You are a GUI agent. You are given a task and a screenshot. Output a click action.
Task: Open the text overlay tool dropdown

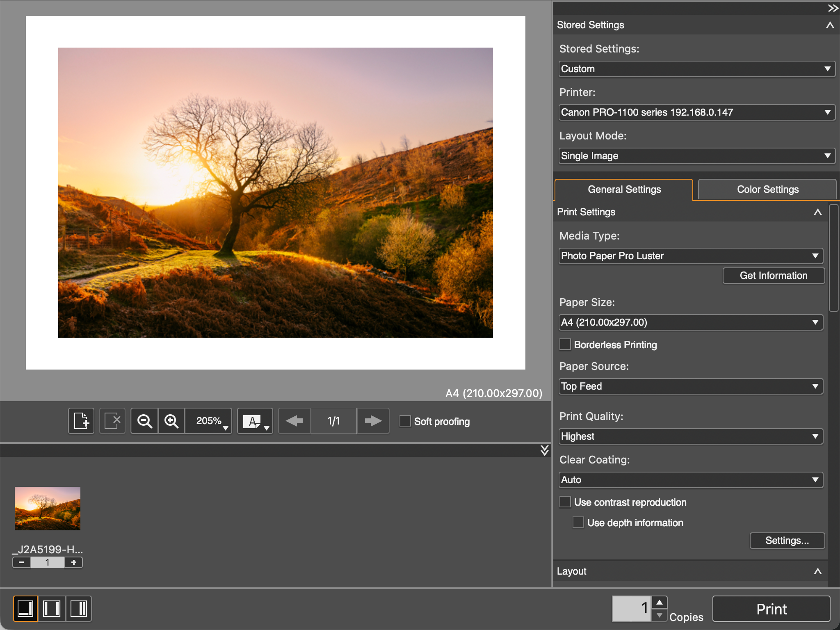[255, 421]
